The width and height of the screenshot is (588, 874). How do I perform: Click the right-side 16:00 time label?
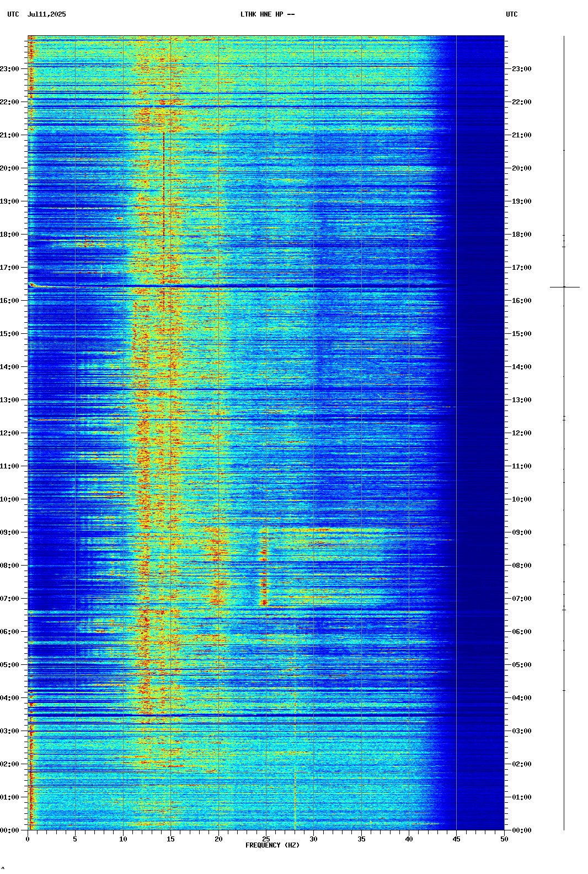point(522,301)
